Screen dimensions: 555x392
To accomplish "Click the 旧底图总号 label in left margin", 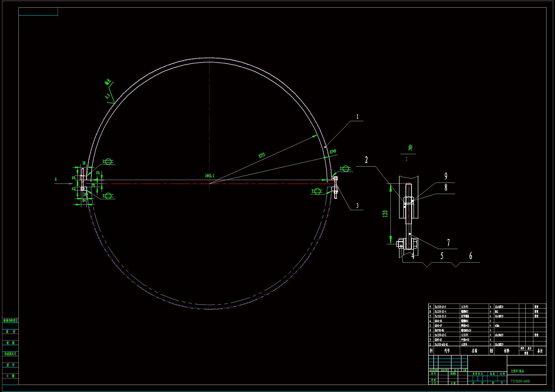I will pos(10,354).
